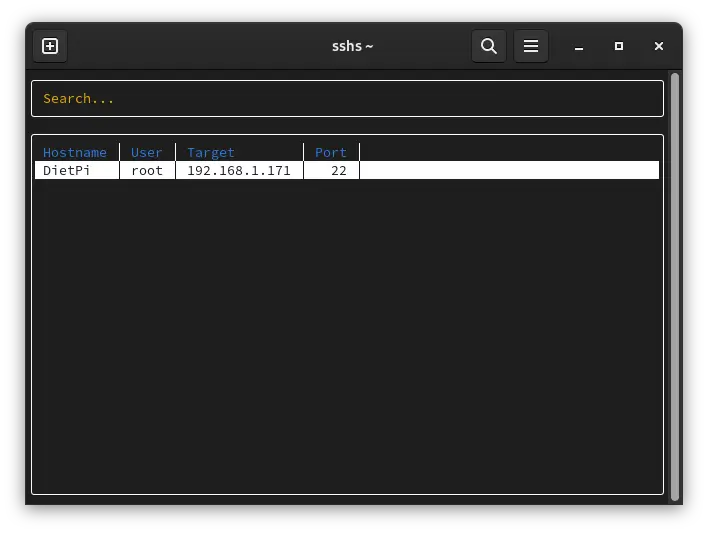Click the Port column header
The image size is (708, 533).
(x=331, y=153)
